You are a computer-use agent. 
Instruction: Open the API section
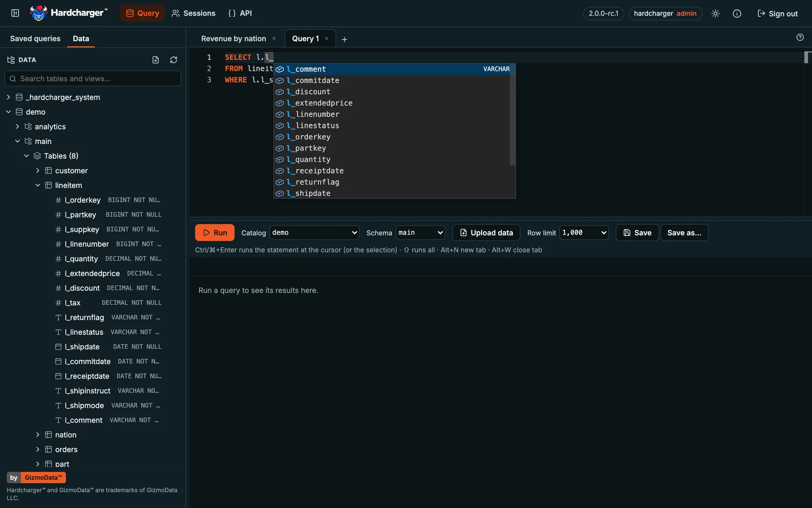(x=240, y=13)
